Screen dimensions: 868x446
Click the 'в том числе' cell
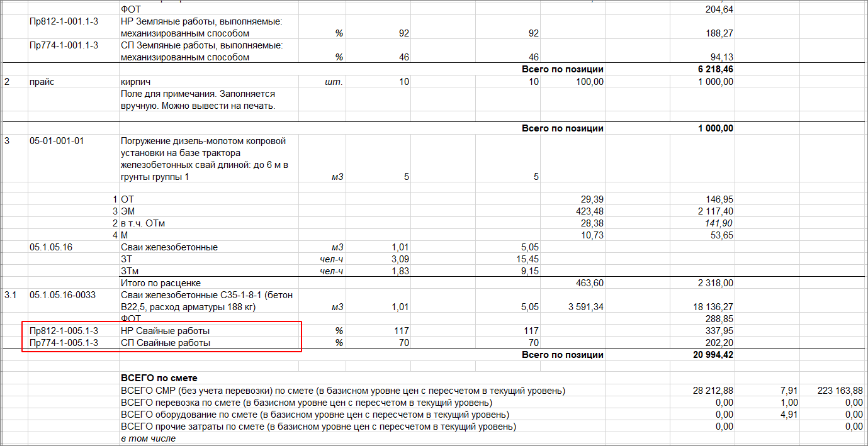pos(148,438)
